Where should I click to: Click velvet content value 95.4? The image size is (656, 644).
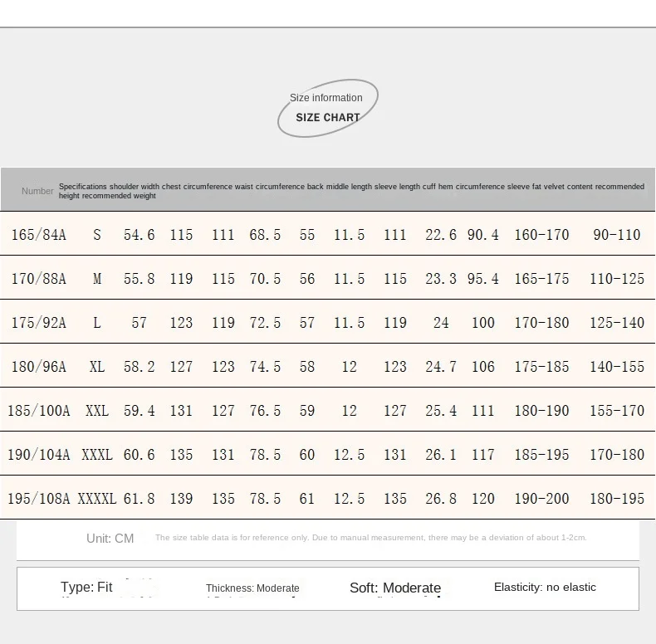pos(482,279)
